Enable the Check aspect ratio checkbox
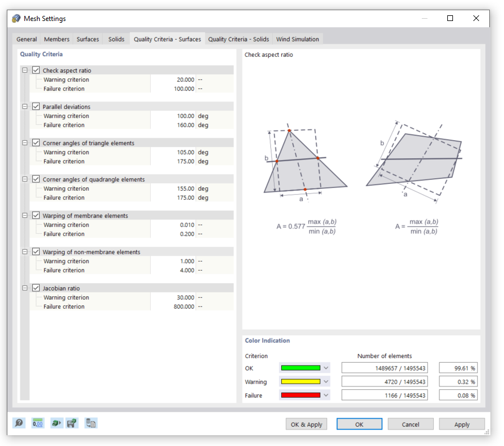The width and height of the screenshot is (504, 446). pyautogui.click(x=36, y=70)
